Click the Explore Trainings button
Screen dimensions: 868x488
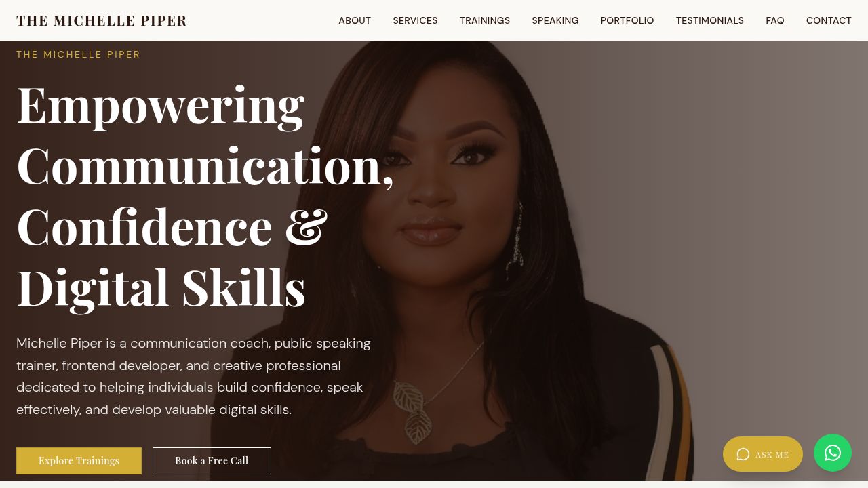[x=79, y=461]
